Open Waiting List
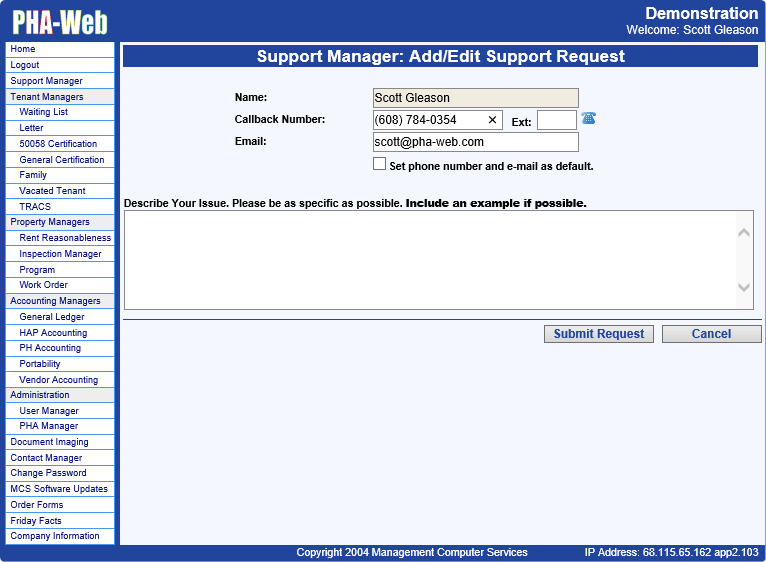This screenshot has width=766, height=562. [x=60, y=112]
